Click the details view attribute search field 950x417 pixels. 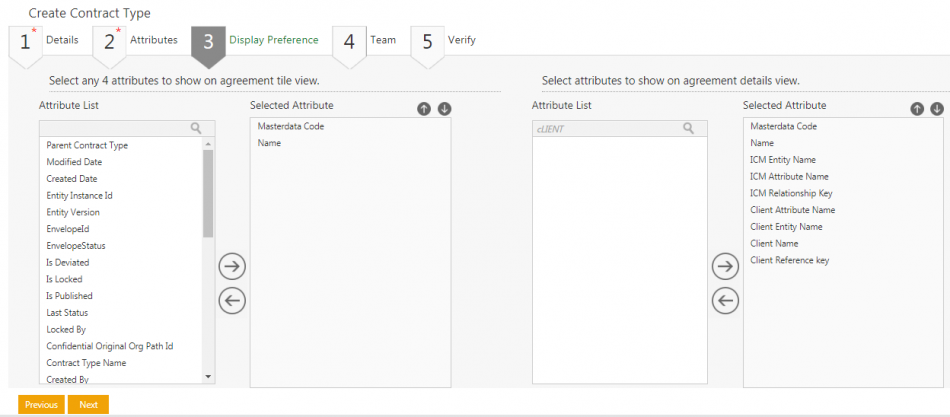click(x=607, y=128)
